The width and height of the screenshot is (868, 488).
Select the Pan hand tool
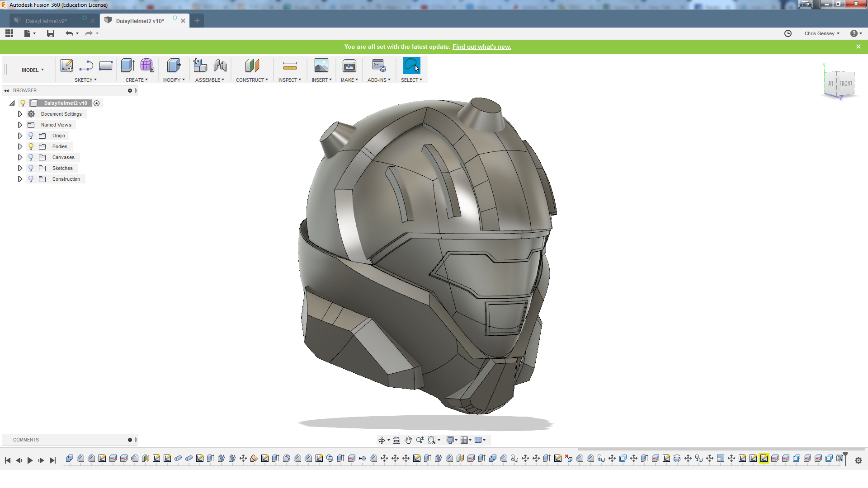point(408,440)
